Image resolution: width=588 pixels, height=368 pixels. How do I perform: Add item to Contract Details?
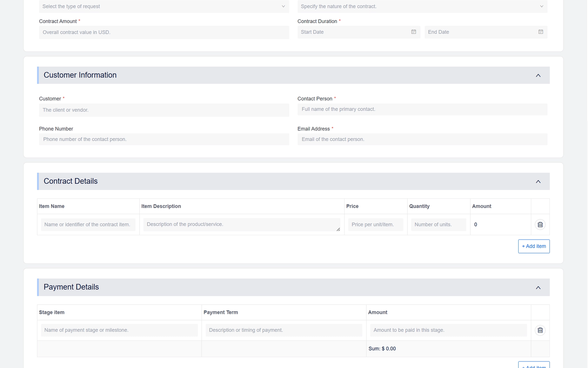[x=534, y=246]
